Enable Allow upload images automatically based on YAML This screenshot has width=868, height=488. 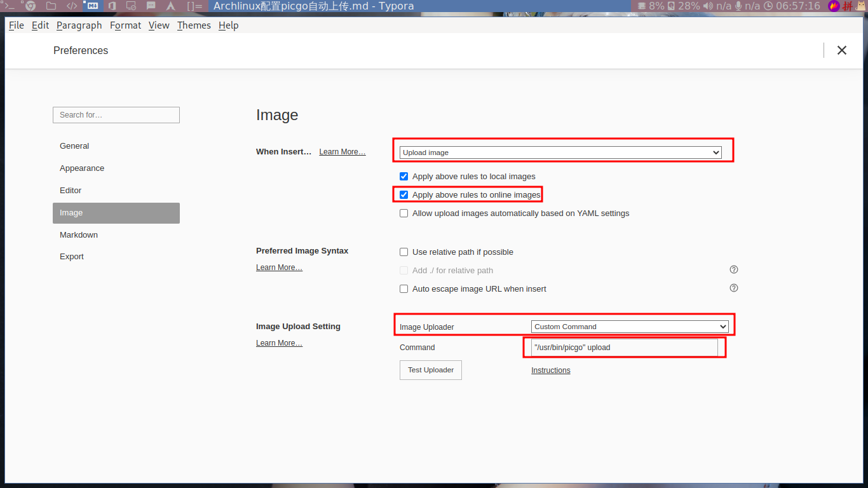tap(403, 213)
